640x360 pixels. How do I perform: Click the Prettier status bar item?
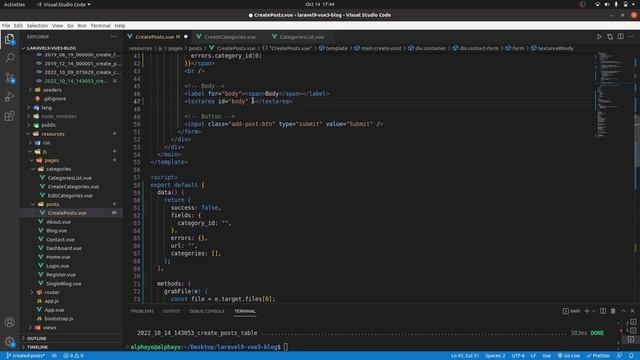[598, 356]
